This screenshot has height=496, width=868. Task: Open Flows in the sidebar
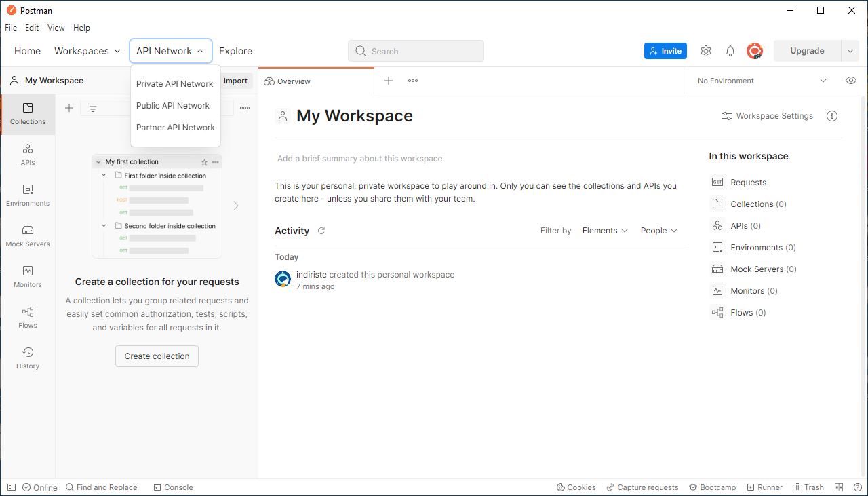click(x=28, y=318)
